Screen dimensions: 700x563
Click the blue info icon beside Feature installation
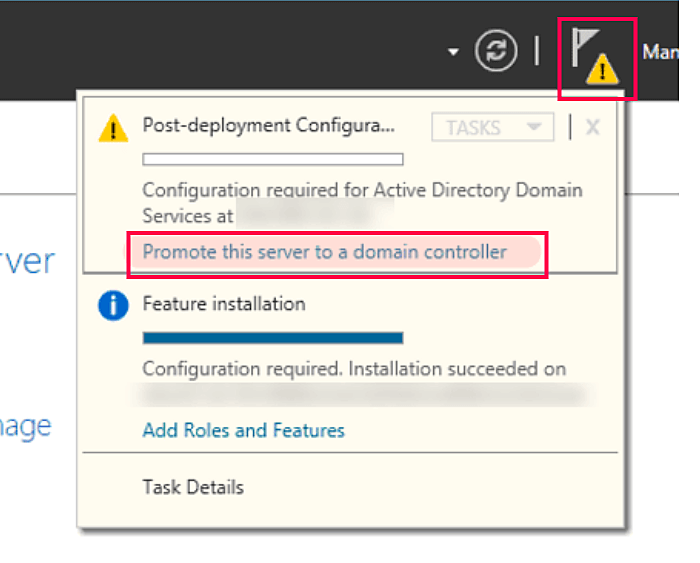tap(113, 305)
